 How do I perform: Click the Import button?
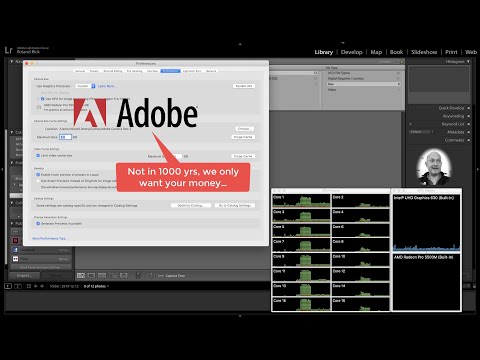tap(24, 276)
